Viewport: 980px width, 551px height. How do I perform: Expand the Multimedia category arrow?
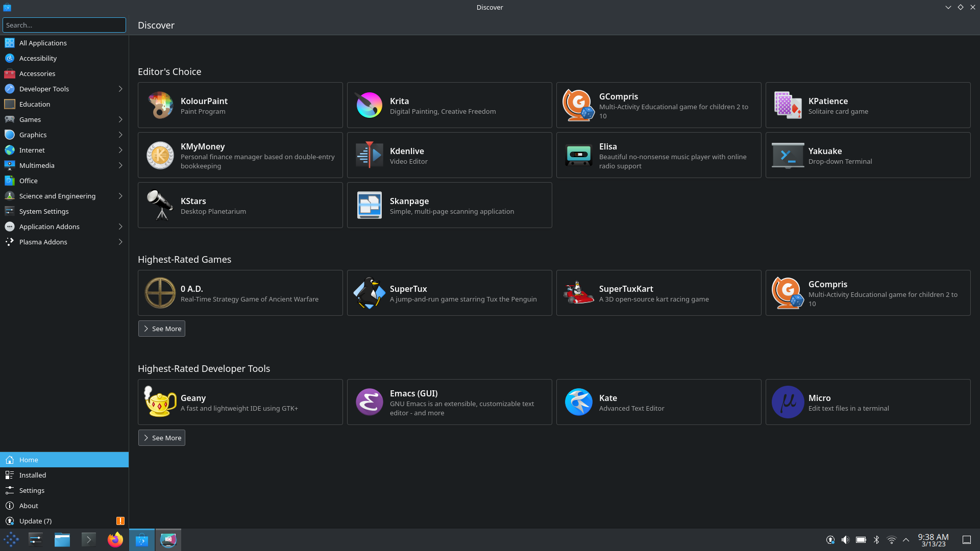coord(120,165)
